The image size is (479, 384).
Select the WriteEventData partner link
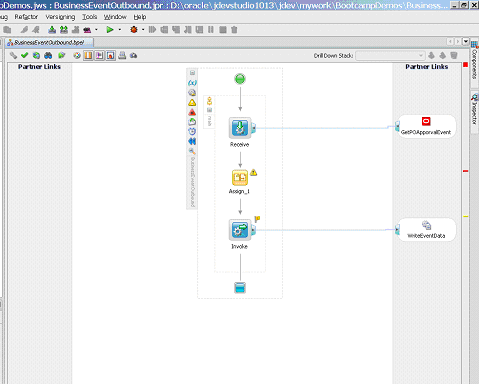coord(426,230)
